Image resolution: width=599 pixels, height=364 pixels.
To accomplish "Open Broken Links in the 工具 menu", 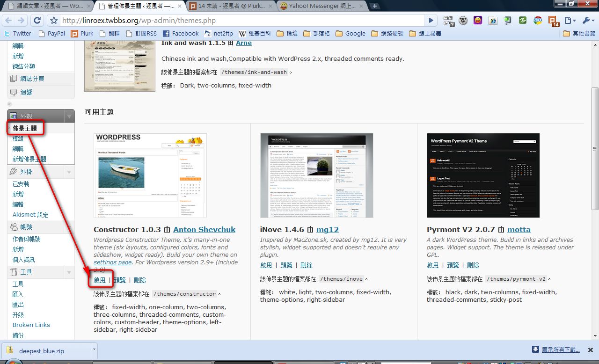I will pyautogui.click(x=31, y=325).
